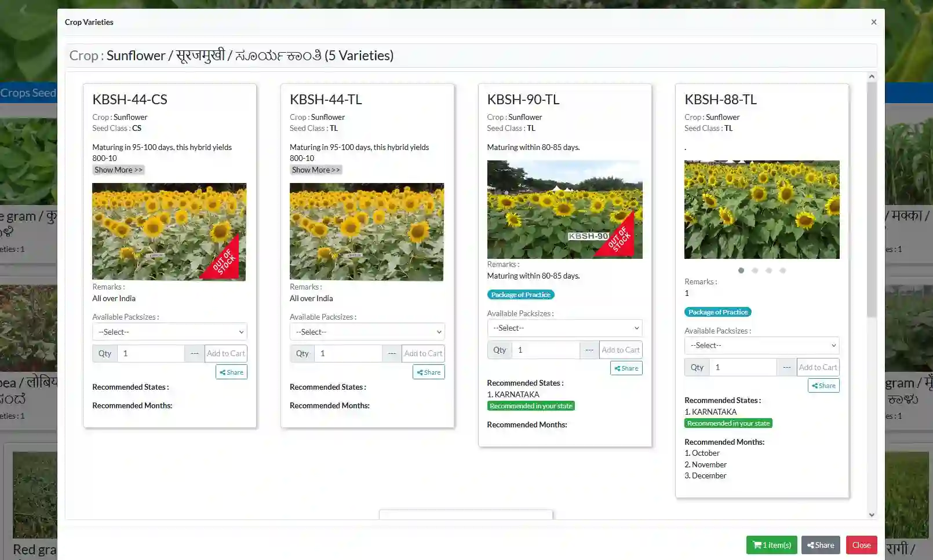
Task: Click the Crop Sunflower heading text
Action: point(232,56)
